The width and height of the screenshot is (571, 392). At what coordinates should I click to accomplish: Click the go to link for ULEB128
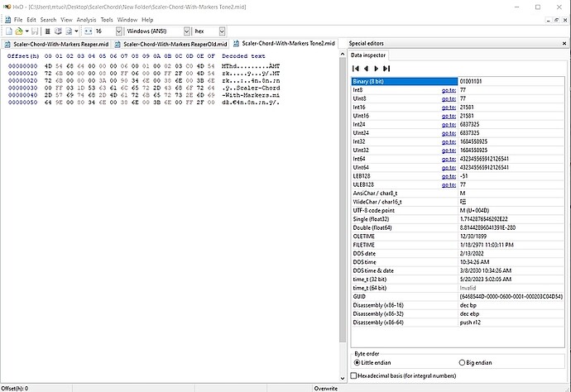449,185
